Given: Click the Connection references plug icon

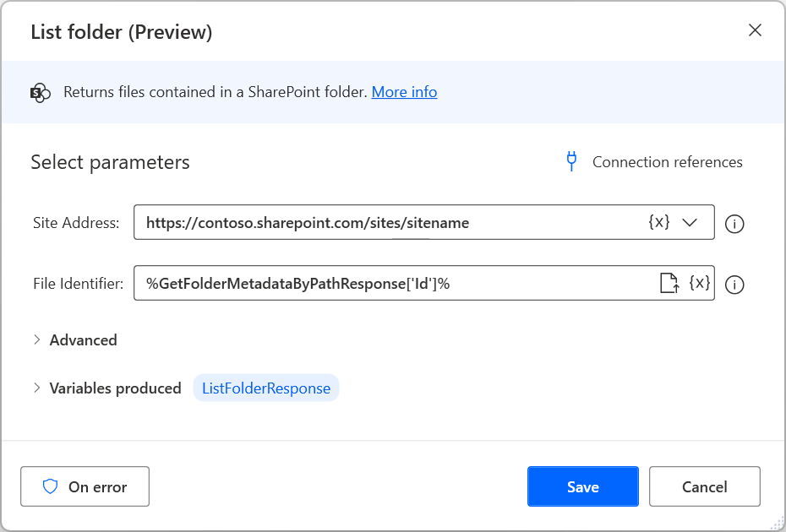Looking at the screenshot, I should click(x=572, y=161).
